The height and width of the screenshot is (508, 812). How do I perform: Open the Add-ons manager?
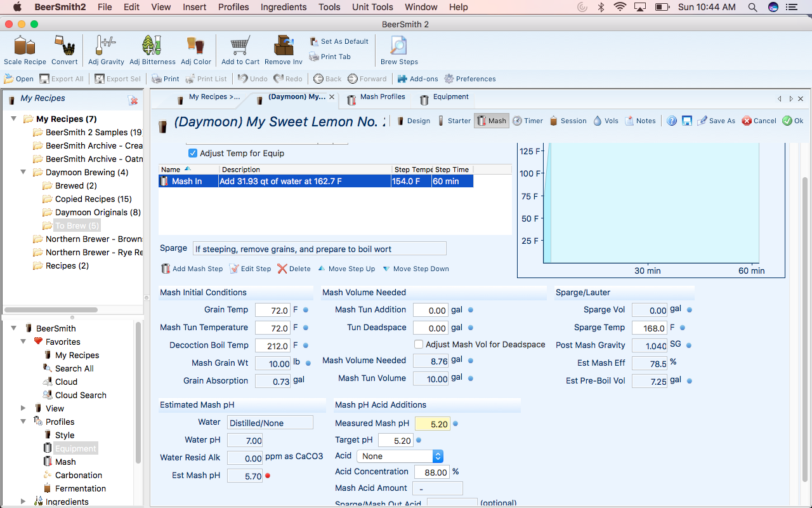coord(418,79)
